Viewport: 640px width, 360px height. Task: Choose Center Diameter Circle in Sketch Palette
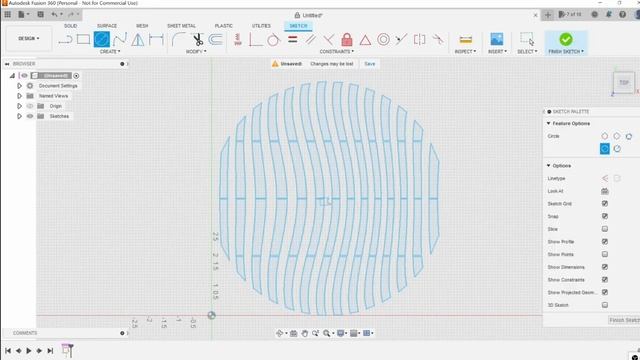(x=604, y=136)
